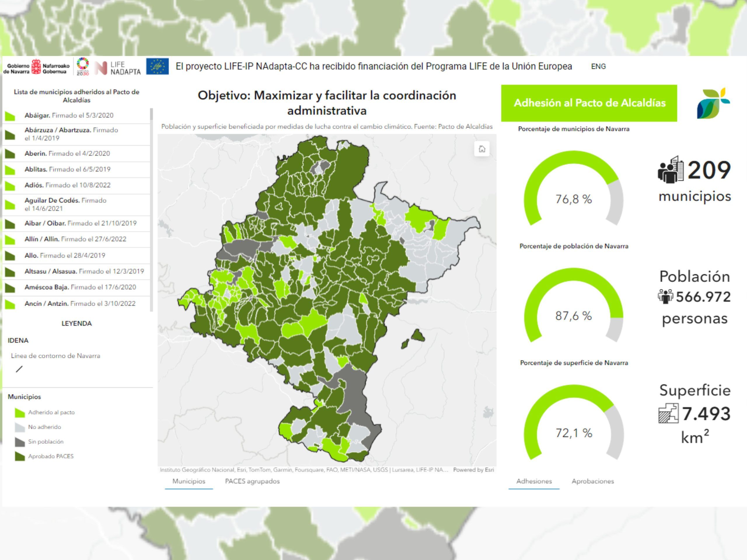
Task: Click the symbol beside Ablitas
Action: tap(10, 170)
